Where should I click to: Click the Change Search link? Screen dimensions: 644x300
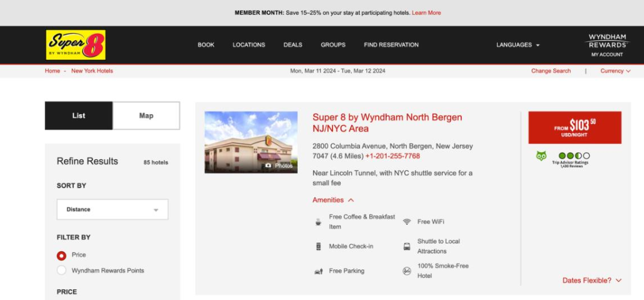(551, 71)
